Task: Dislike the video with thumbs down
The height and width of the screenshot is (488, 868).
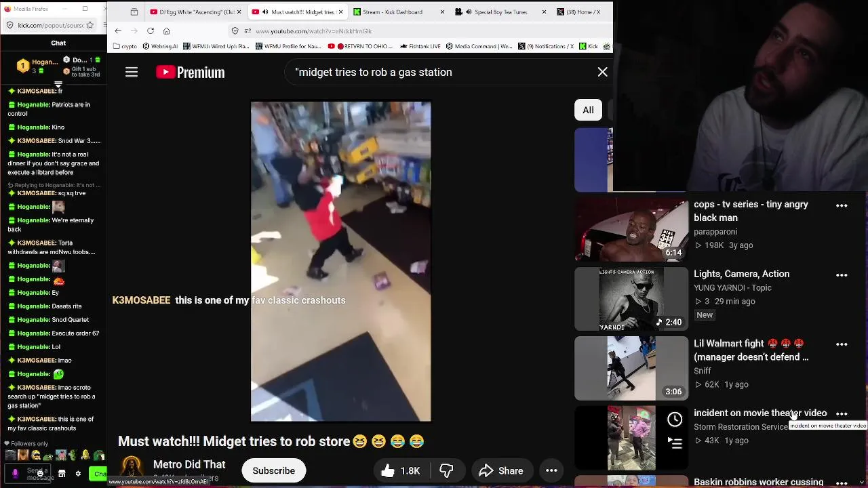Action: (446, 470)
